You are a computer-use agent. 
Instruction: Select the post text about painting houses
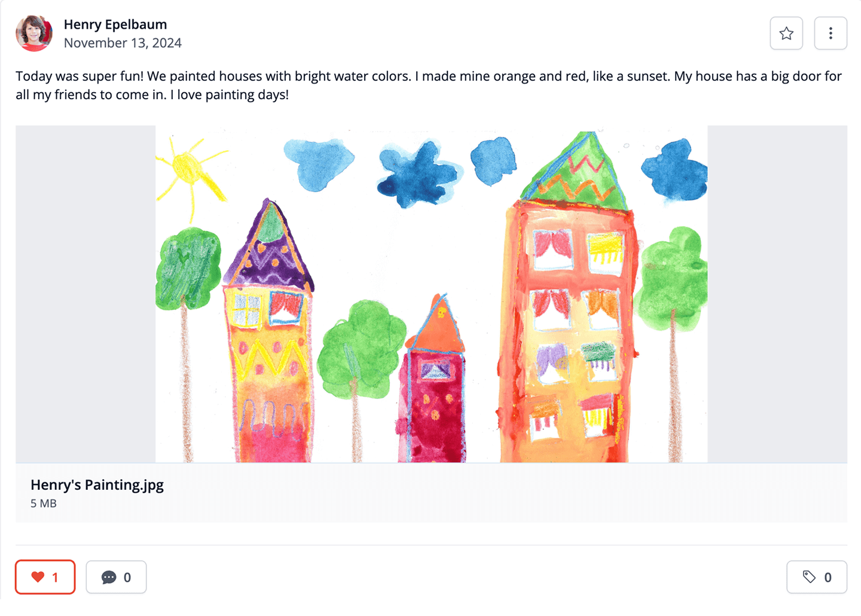coord(429,86)
